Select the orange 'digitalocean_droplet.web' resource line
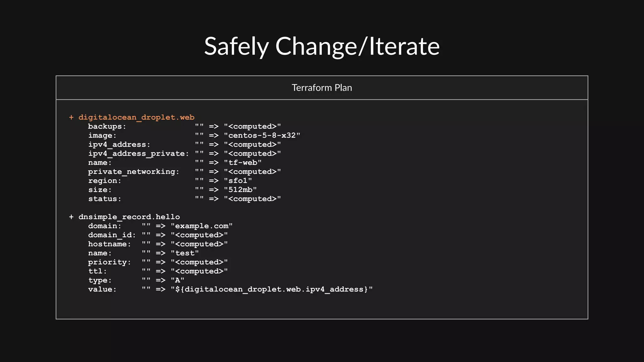 132,117
